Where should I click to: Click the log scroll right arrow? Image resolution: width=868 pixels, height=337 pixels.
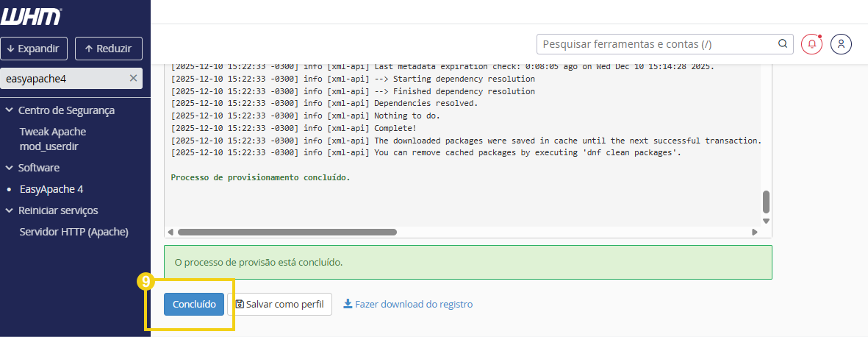click(754, 232)
